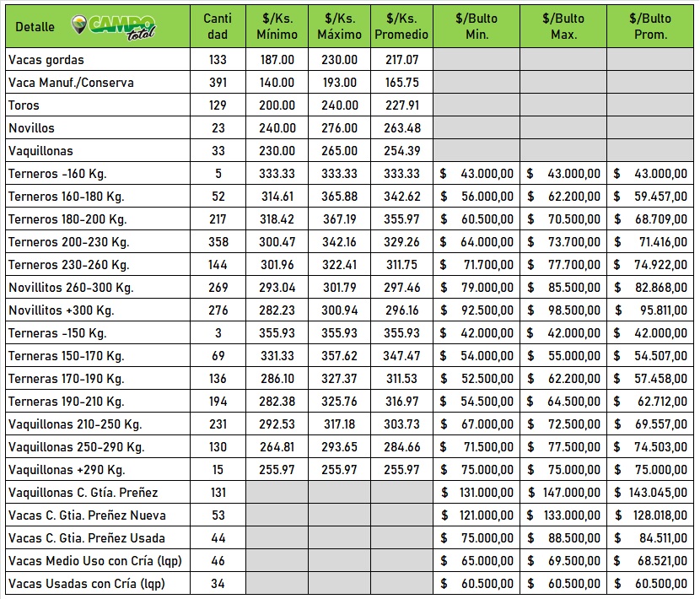Click the Vacas Usadas con Cría row label
Image resolution: width=700 pixels, height=599 pixels.
click(85, 584)
